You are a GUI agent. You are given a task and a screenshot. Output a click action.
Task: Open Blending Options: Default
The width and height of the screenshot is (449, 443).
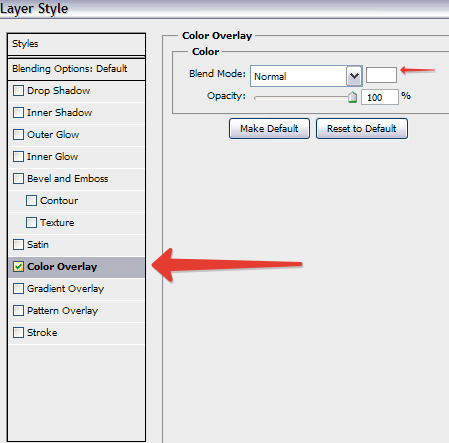pos(76,69)
